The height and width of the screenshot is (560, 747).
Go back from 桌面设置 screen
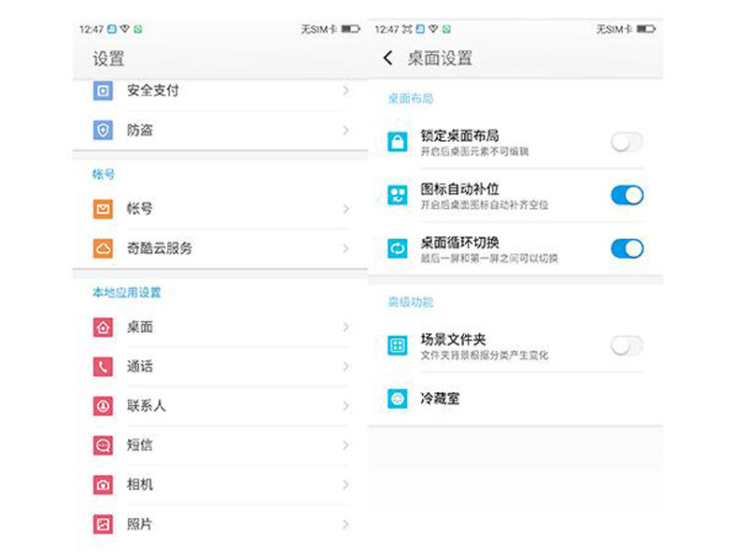(388, 58)
